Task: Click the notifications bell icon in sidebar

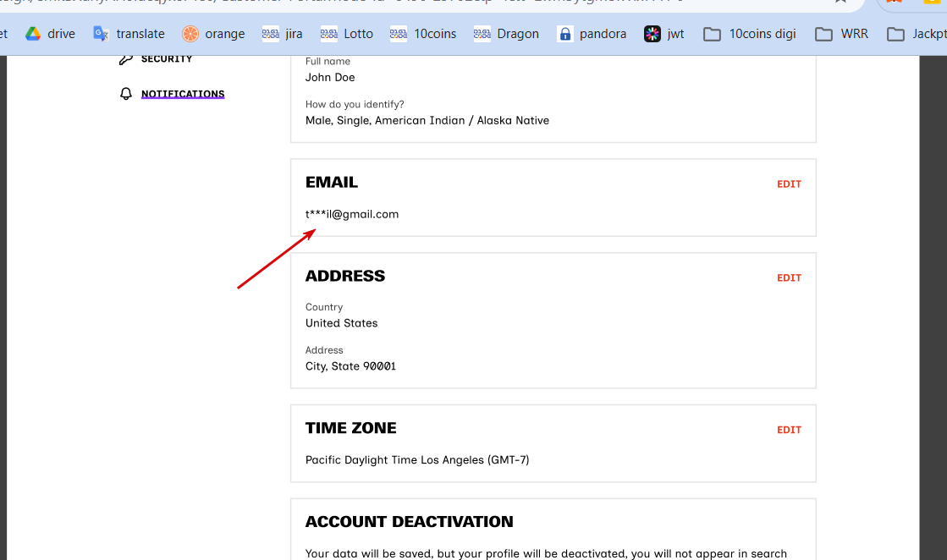Action: [125, 94]
